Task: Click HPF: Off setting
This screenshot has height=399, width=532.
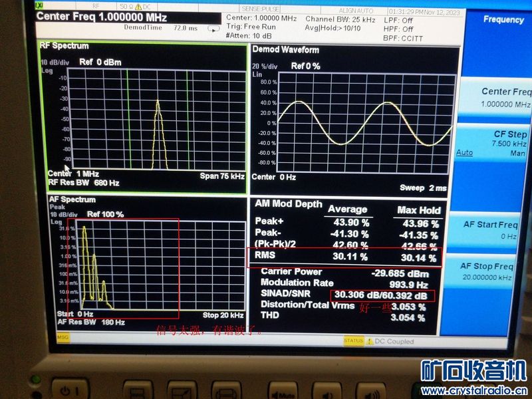Action: click(398, 29)
